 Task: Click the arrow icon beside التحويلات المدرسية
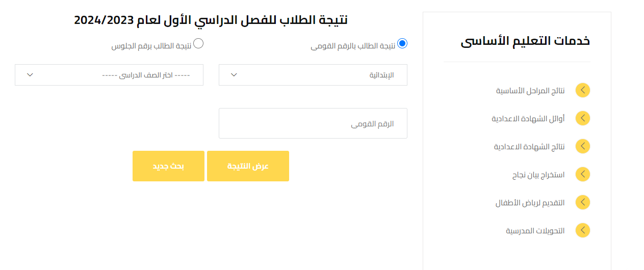point(582,231)
